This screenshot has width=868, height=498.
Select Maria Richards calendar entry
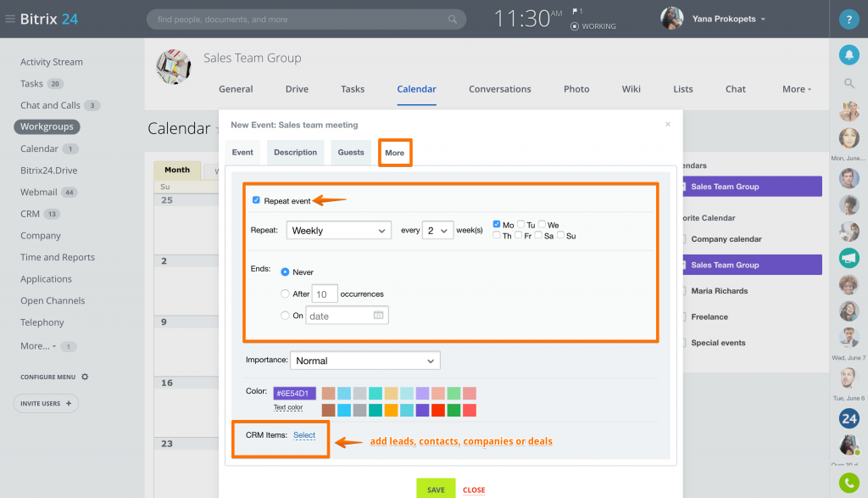coord(719,291)
